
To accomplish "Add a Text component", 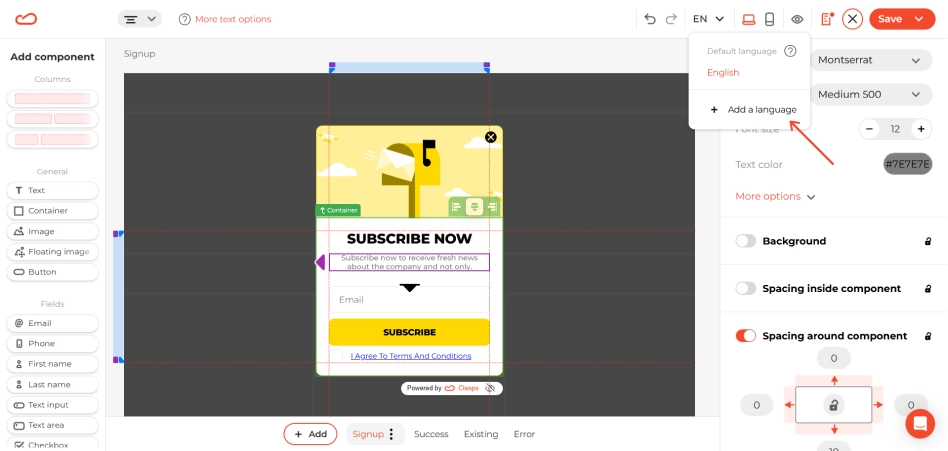I will (53, 190).
